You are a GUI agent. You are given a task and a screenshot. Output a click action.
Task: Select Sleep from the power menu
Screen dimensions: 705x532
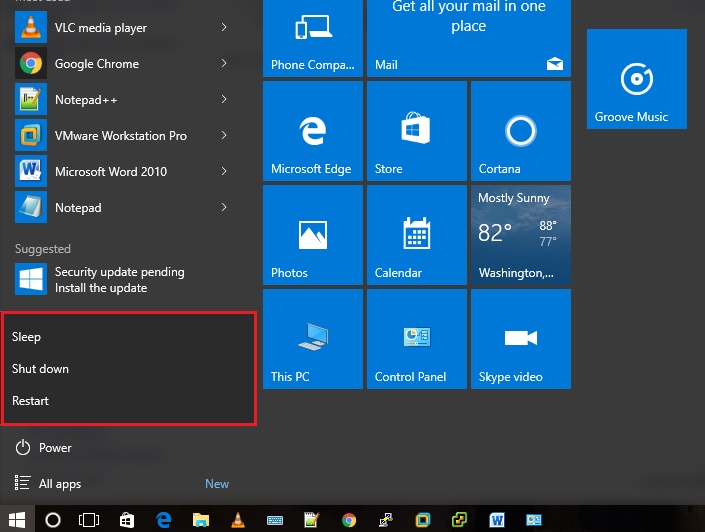coord(129,337)
